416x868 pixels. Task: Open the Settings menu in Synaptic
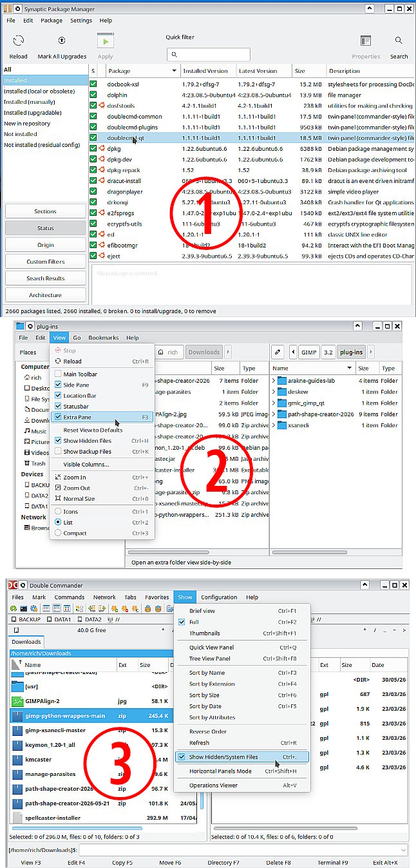point(81,21)
